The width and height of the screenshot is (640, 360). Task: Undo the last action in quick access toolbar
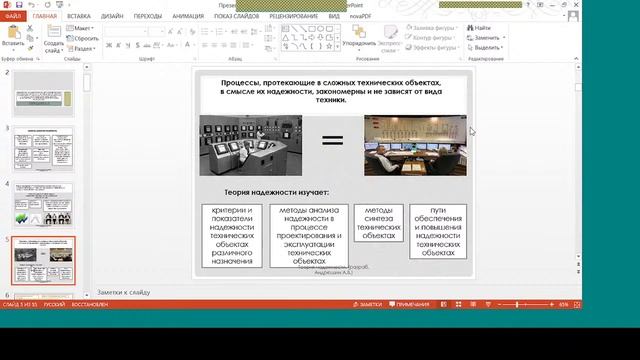(x=31, y=5)
